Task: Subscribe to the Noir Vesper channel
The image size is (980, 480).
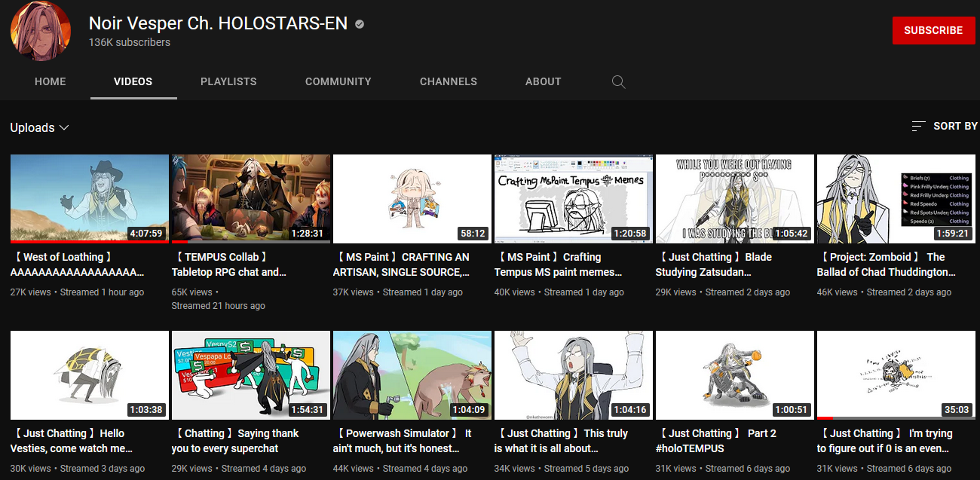Action: 933,31
